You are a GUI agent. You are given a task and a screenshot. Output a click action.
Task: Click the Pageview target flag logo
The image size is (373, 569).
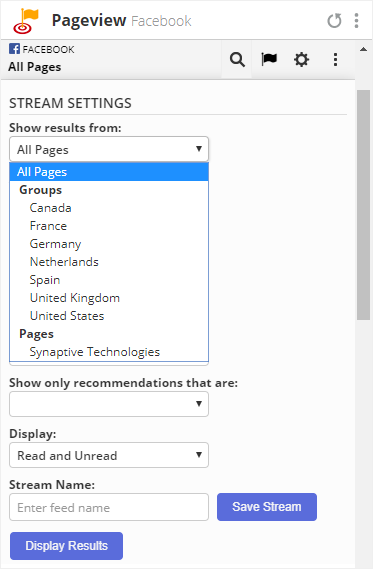tap(25, 21)
